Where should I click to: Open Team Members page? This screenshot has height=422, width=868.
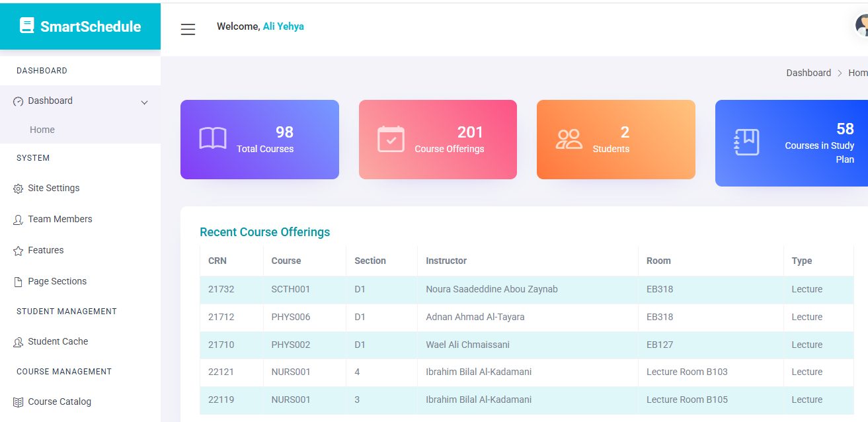[x=59, y=219]
